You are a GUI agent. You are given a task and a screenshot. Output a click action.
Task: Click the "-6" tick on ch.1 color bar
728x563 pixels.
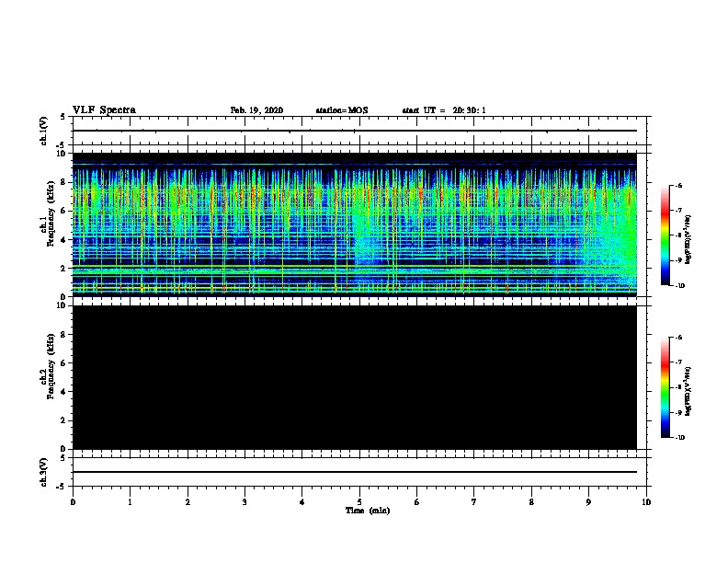678,185
